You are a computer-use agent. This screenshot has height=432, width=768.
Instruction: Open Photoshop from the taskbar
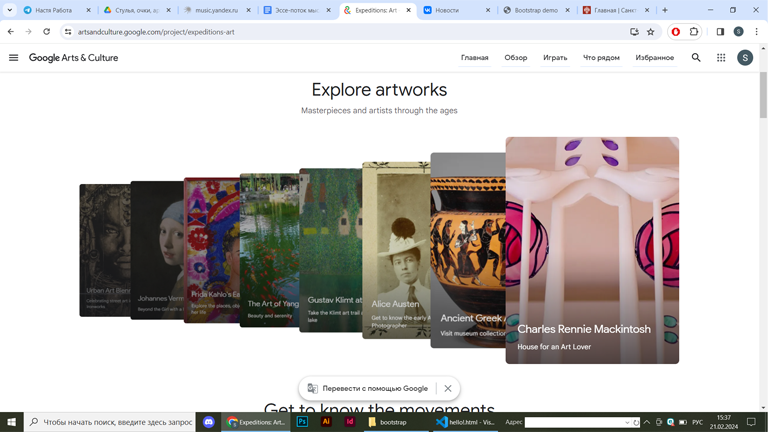pyautogui.click(x=302, y=422)
